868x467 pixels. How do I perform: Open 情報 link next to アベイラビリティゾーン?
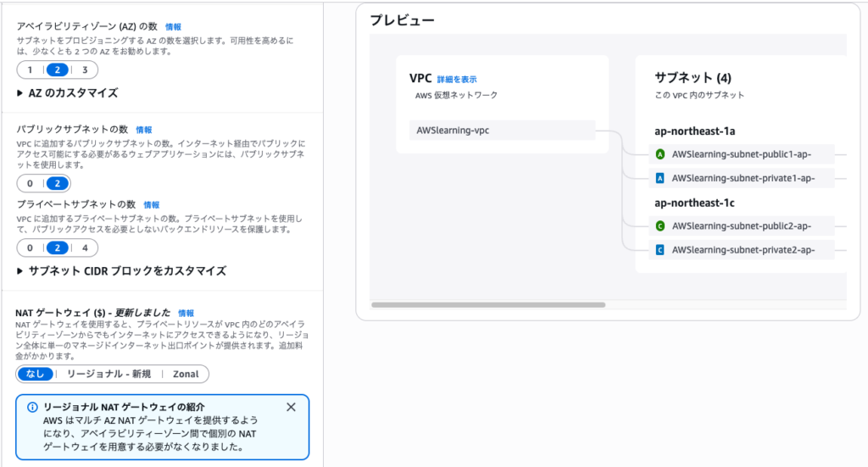coord(173,27)
